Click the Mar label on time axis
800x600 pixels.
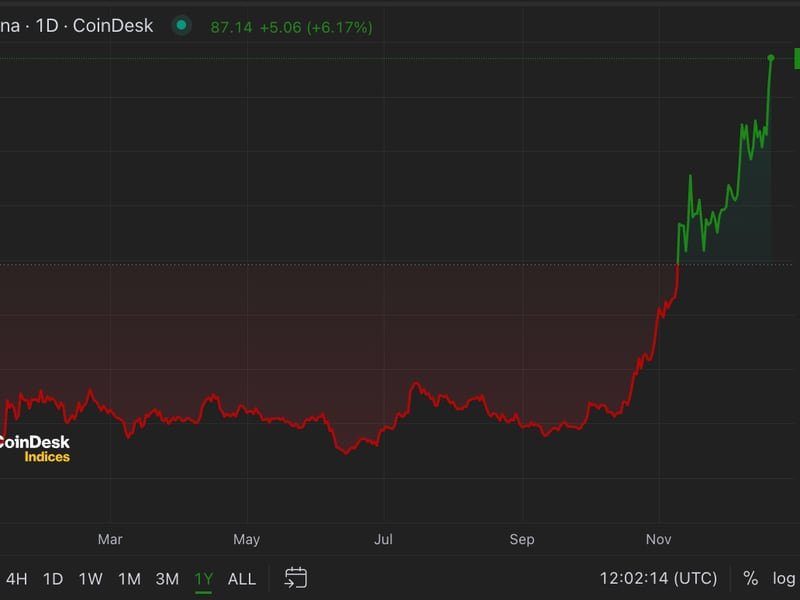[110, 539]
